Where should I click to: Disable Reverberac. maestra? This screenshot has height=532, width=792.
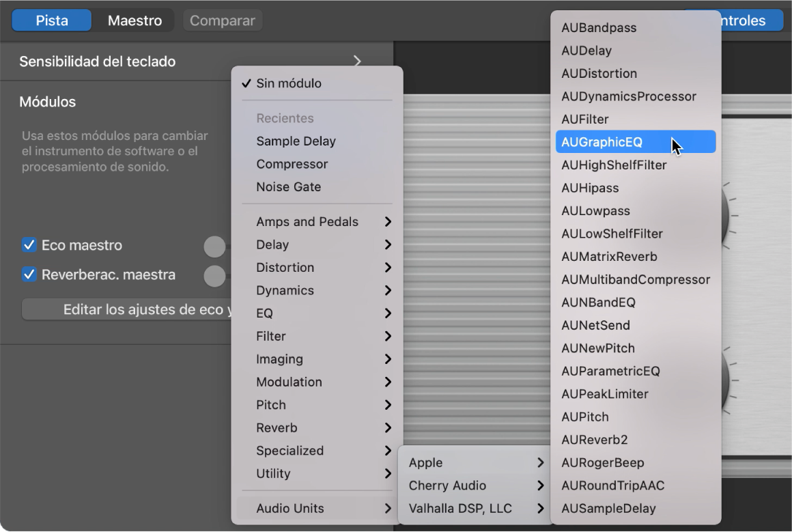(x=28, y=276)
